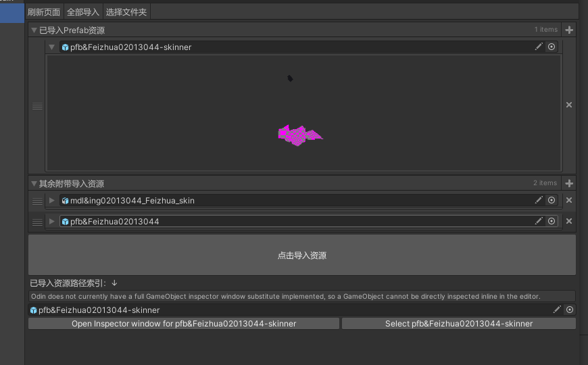Click the Odin GameObject inspector info message
Screen dimensions: 588x365
(x=302, y=296)
